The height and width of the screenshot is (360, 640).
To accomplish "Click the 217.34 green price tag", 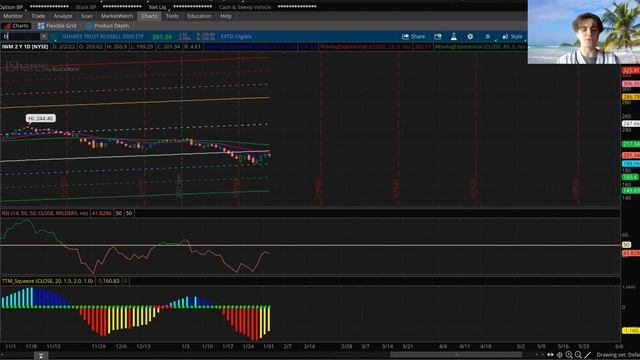I will (x=631, y=144).
